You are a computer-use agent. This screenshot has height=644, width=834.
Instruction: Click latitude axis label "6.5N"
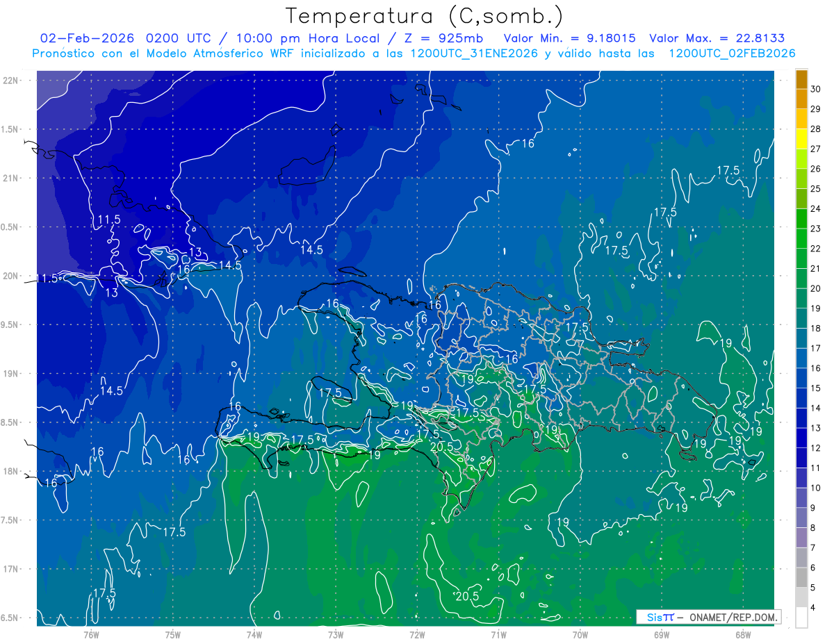9,618
